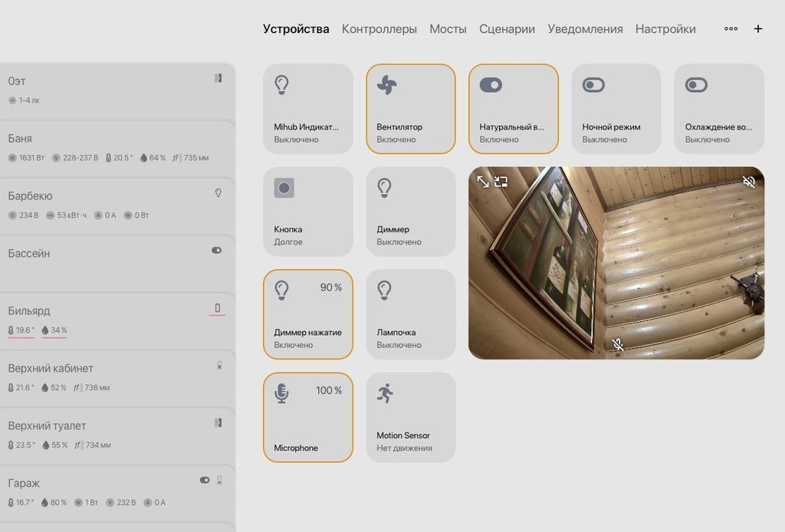This screenshot has height=532, width=785.
Task: Select the Верхний кабинет room
Action: click(117, 379)
